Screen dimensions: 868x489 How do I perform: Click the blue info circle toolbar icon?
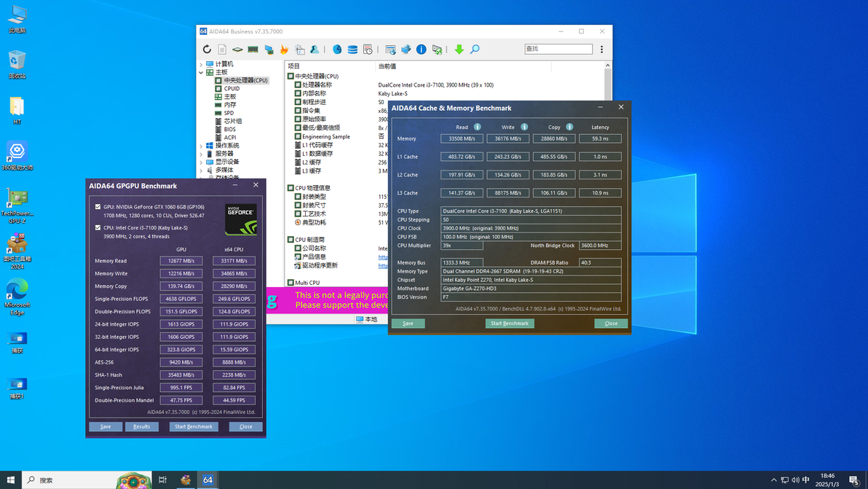pyautogui.click(x=421, y=50)
